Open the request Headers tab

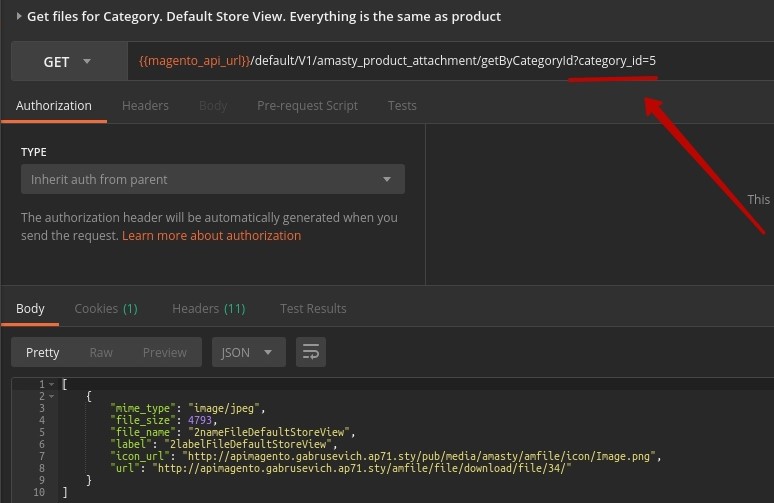[x=145, y=105]
